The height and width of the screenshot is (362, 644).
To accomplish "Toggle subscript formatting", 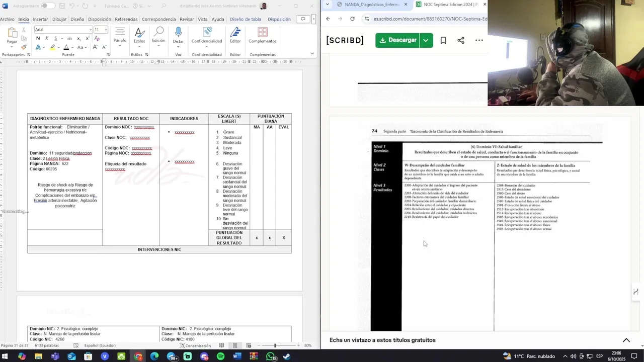I will pyautogui.click(x=79, y=39).
